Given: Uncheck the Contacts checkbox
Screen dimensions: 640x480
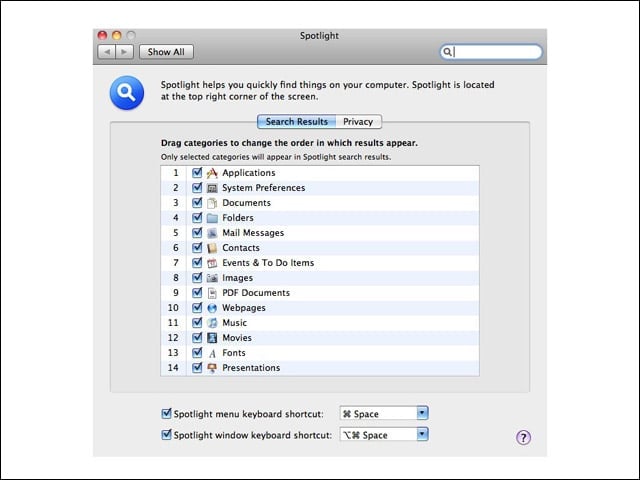Looking at the screenshot, I should point(197,248).
